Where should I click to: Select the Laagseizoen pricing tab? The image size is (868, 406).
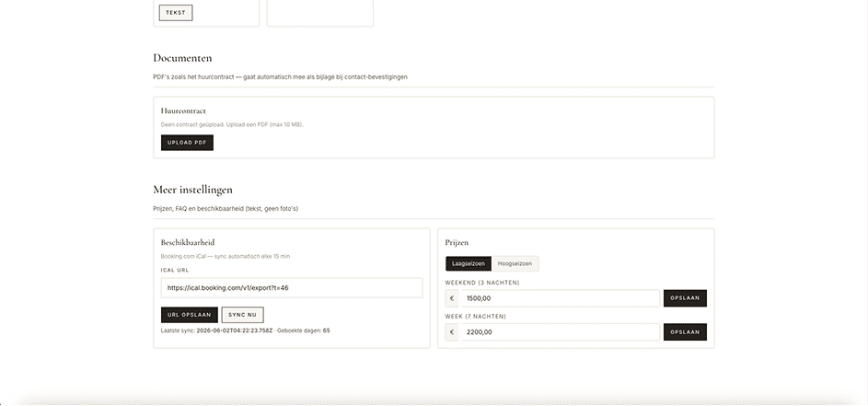click(x=469, y=263)
